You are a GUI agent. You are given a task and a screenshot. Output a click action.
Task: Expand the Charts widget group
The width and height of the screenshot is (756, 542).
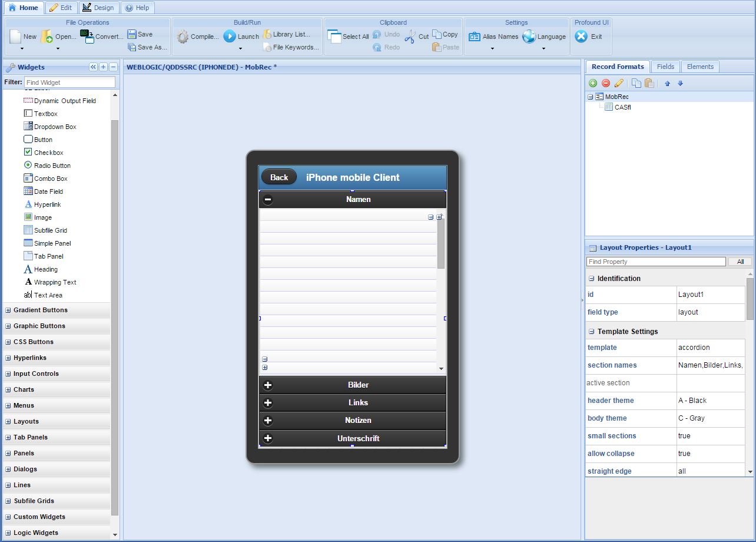[x=8, y=389]
